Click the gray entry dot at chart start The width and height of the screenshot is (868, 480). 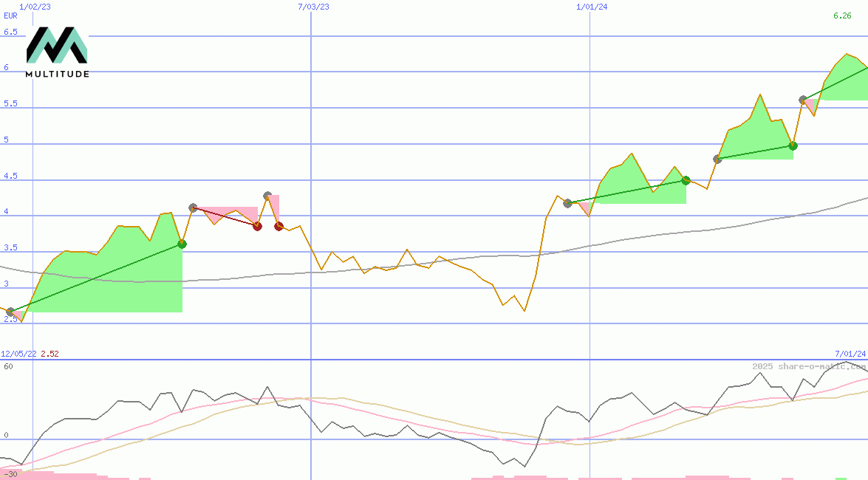pos(10,312)
